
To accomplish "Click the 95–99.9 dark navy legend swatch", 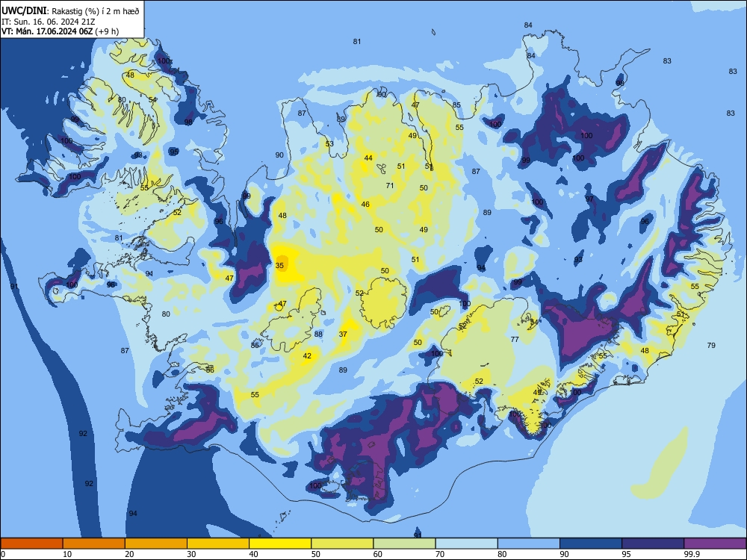I will [653, 544].
